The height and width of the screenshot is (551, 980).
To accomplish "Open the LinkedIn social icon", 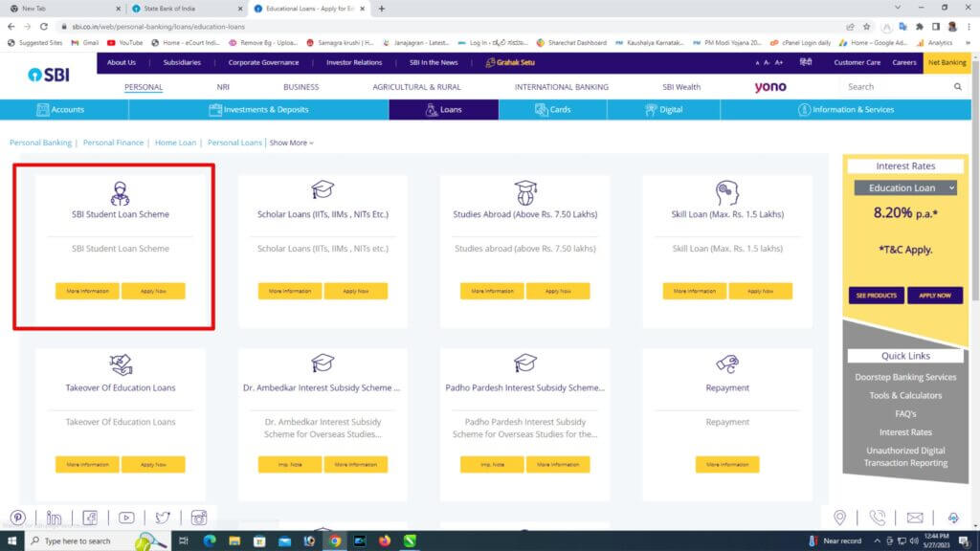I will point(54,518).
